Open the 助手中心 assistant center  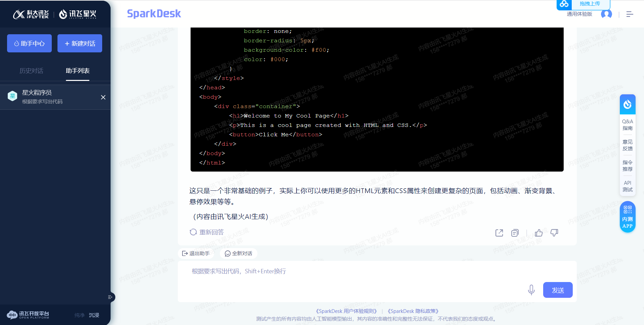point(29,43)
